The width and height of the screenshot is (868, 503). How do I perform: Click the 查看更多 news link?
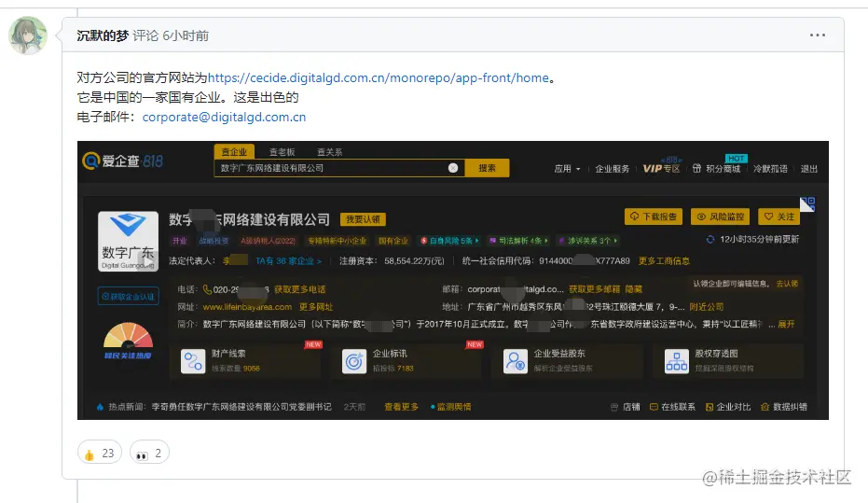401,407
